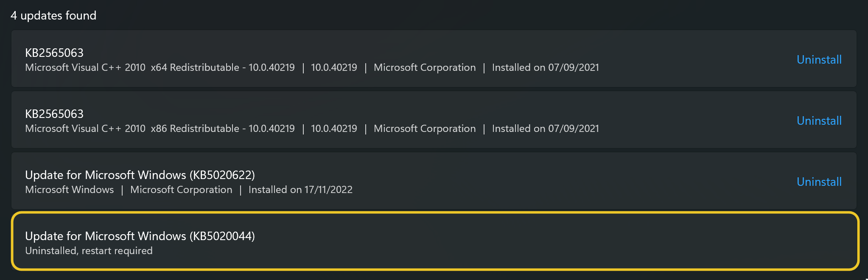Click the Update for Microsoft Windows (KB5020044) title
Image resolution: width=868 pixels, height=280 pixels.
coord(140,236)
